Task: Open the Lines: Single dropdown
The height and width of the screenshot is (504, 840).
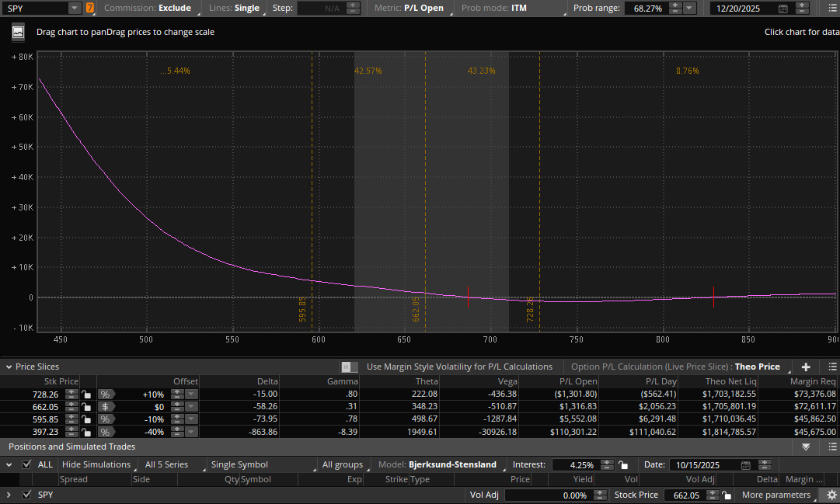Action: [235, 8]
